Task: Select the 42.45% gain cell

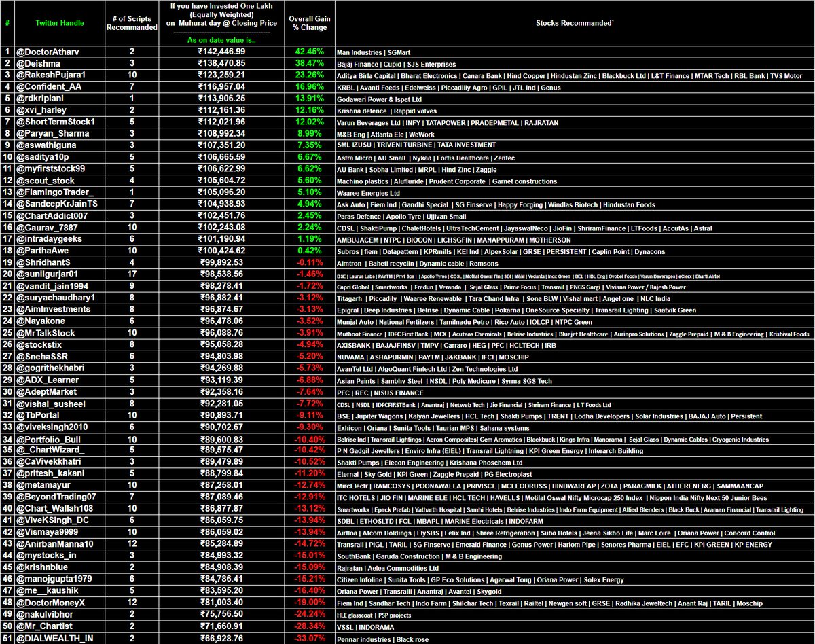Action: click(308, 52)
